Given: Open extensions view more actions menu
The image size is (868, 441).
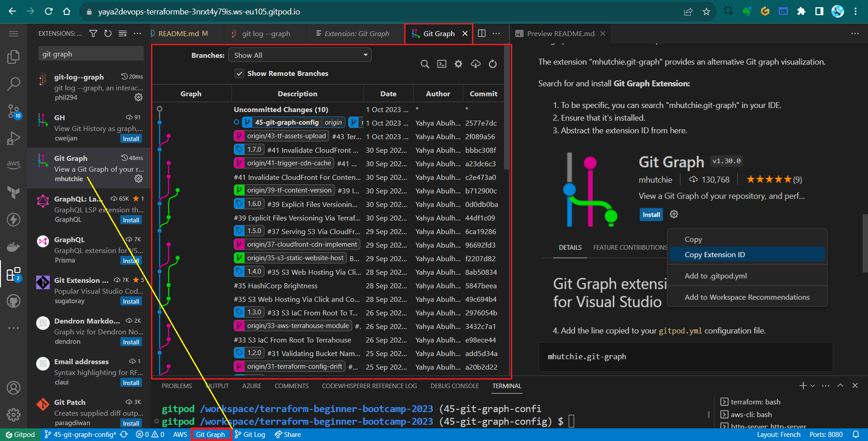Looking at the screenshot, I should [137, 33].
